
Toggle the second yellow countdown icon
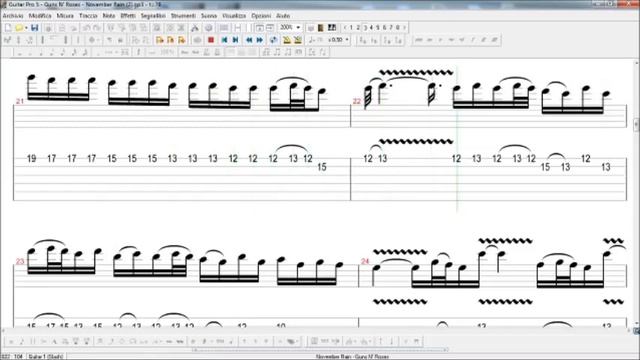pos(298,40)
